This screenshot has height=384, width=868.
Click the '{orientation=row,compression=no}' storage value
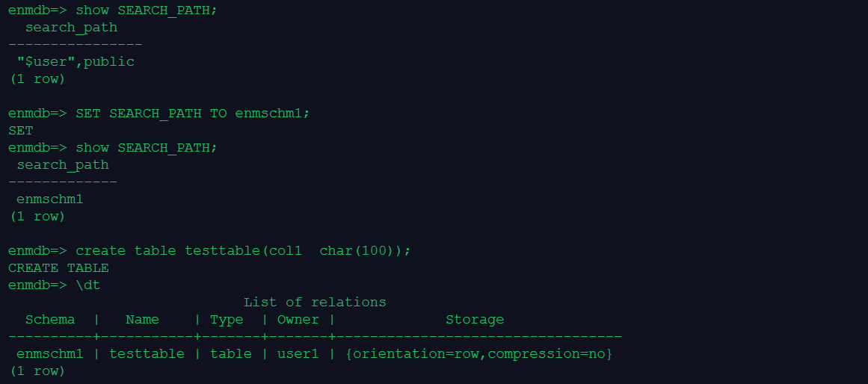(479, 353)
